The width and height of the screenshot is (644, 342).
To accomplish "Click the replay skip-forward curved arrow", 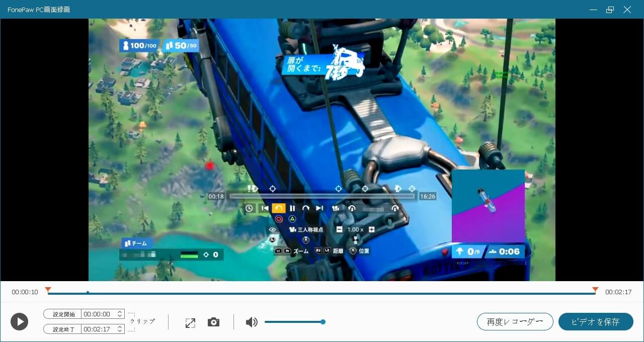I will pyautogui.click(x=305, y=208).
